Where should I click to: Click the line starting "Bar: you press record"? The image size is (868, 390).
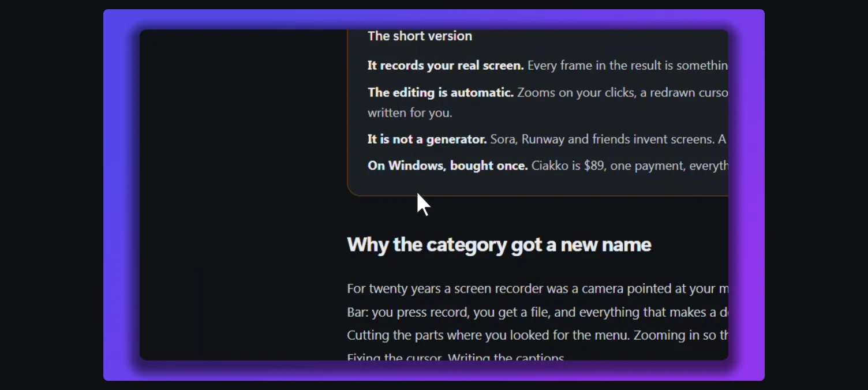pos(537,312)
